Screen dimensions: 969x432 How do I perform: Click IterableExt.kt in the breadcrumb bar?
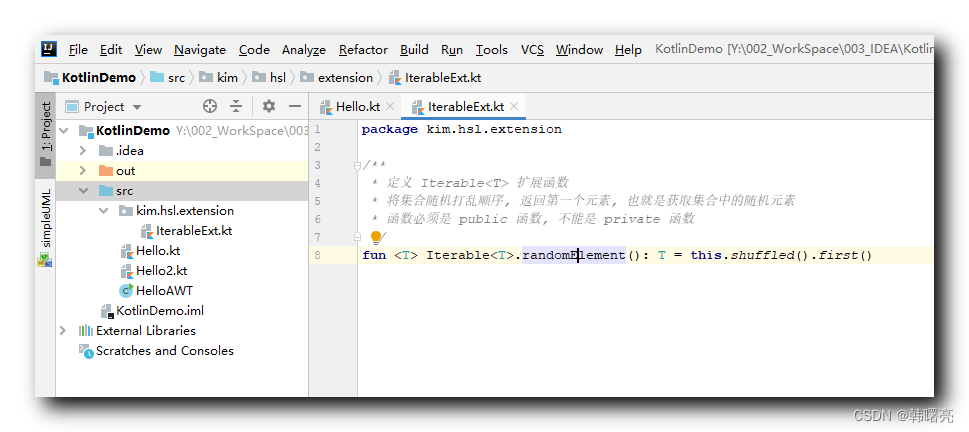click(435, 78)
